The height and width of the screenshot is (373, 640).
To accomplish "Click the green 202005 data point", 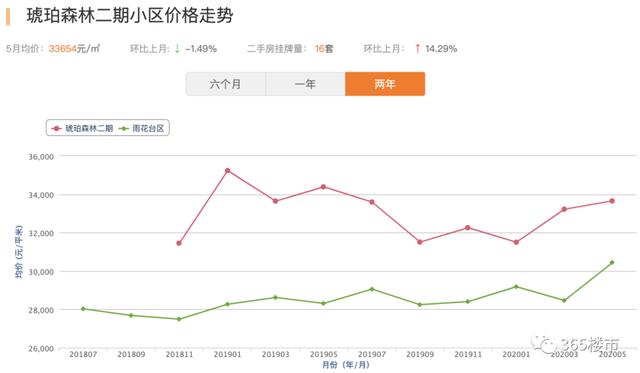I will coord(612,262).
